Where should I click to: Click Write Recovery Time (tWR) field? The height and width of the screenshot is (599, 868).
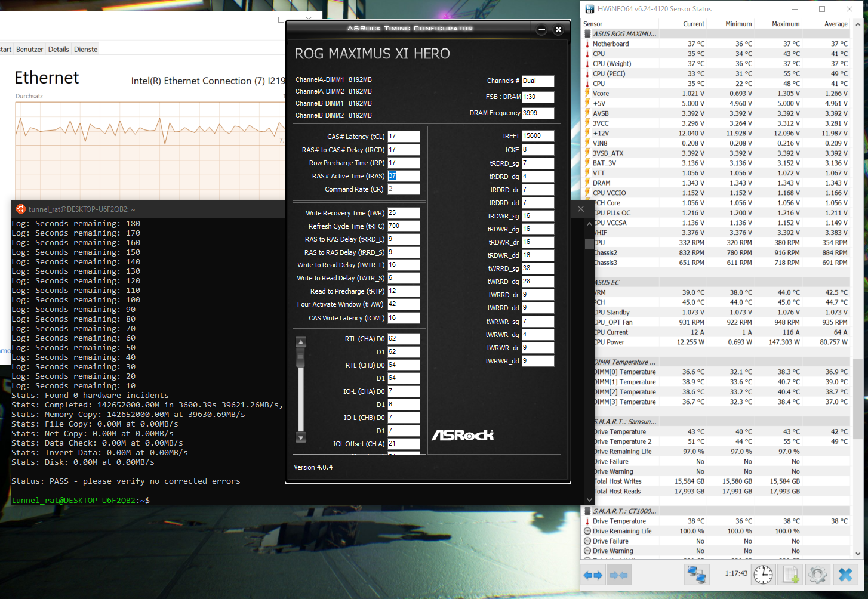pos(404,213)
